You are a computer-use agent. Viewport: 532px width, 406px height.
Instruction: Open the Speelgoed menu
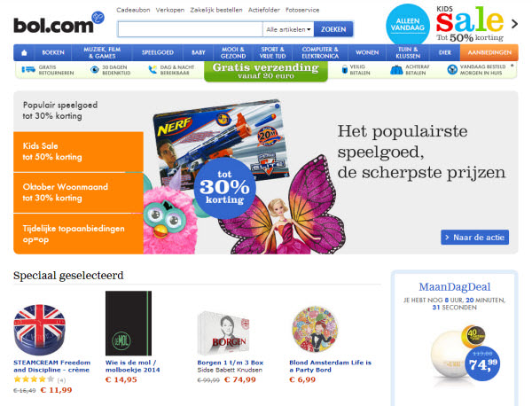pyautogui.click(x=158, y=52)
